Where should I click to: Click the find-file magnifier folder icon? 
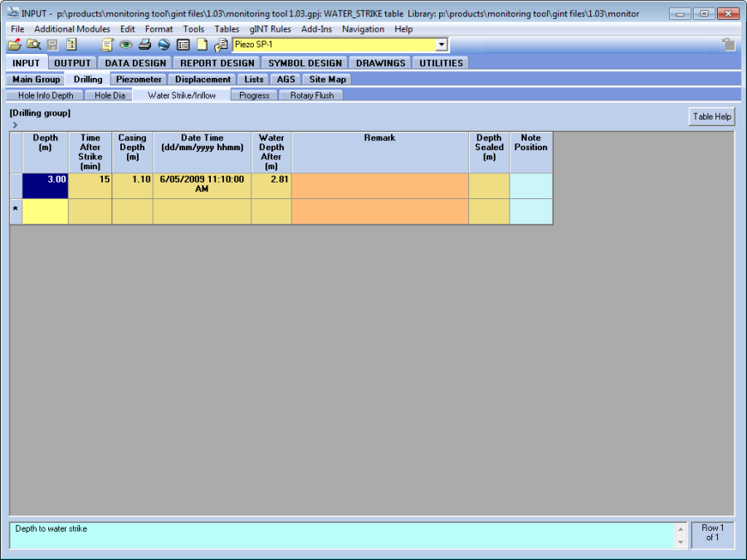click(34, 45)
